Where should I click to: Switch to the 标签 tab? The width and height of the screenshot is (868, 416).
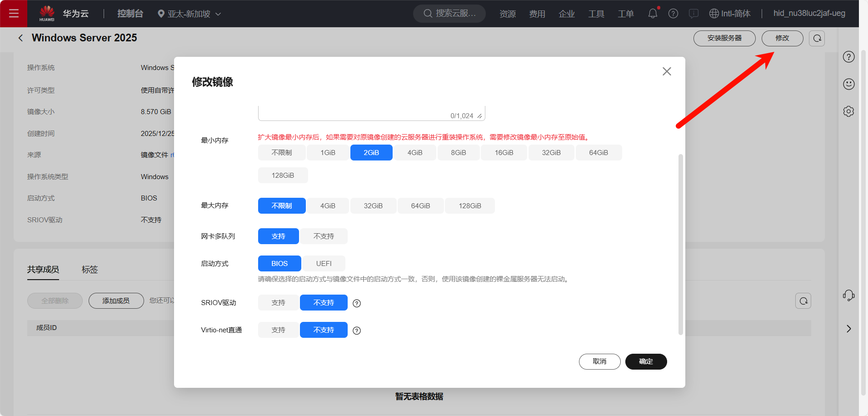tap(90, 269)
